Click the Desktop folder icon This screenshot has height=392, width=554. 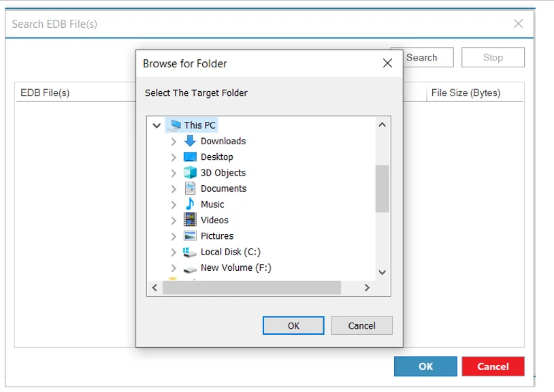point(190,157)
